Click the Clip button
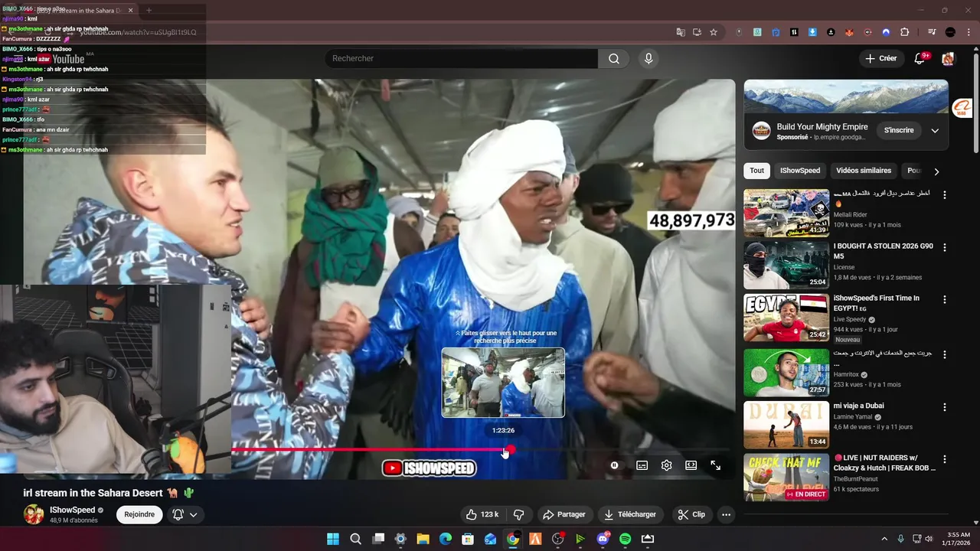The width and height of the screenshot is (980, 551). click(691, 514)
